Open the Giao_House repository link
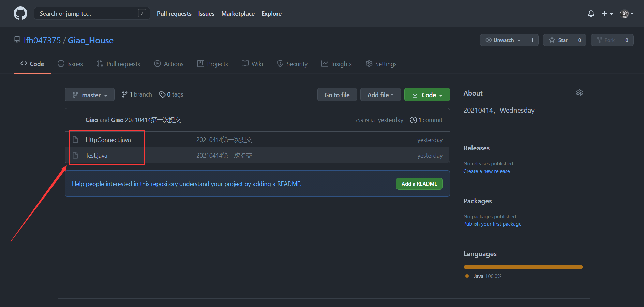 pyautogui.click(x=91, y=40)
